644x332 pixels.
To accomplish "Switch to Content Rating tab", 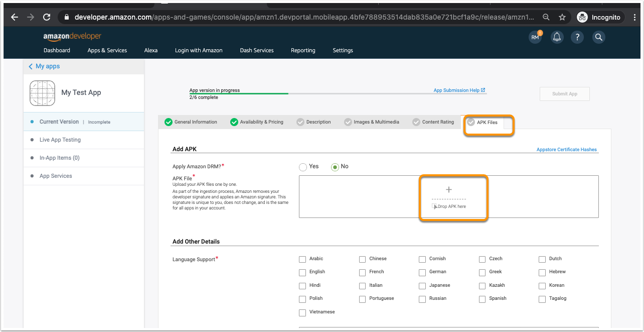I will pyautogui.click(x=433, y=122).
